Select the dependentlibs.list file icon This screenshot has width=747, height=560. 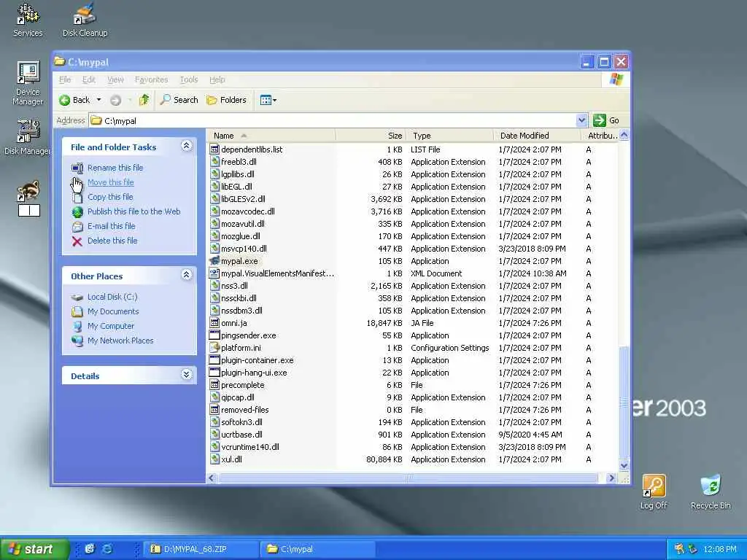pos(214,149)
